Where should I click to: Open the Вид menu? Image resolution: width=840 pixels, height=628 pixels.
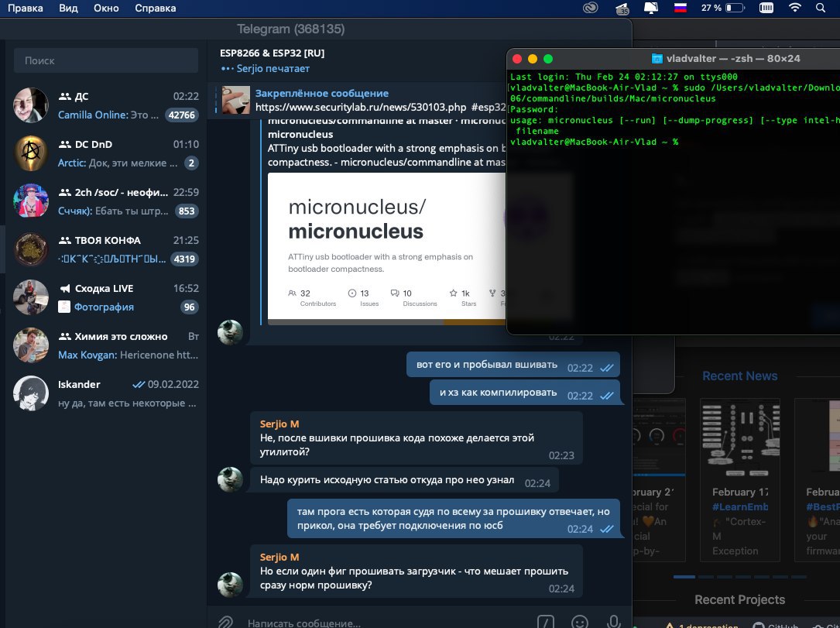[68, 8]
